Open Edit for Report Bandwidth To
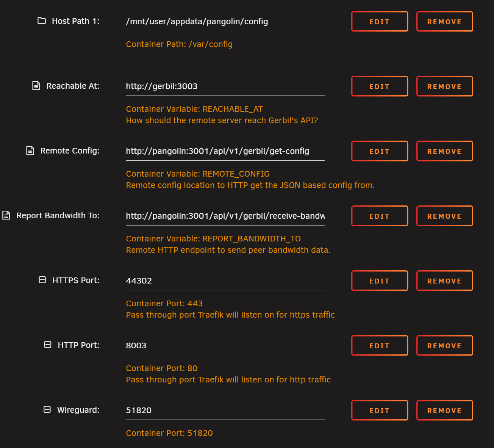This screenshot has height=448, width=494. [x=379, y=216]
